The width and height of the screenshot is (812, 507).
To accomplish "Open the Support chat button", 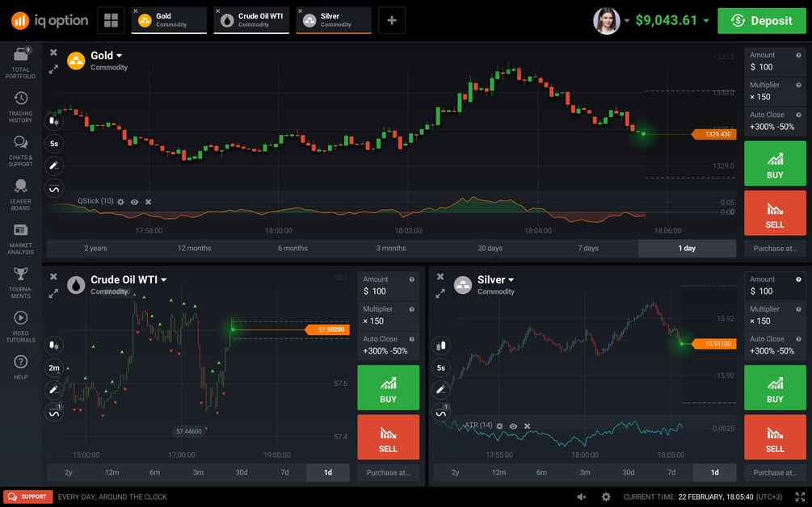I will click(x=28, y=497).
